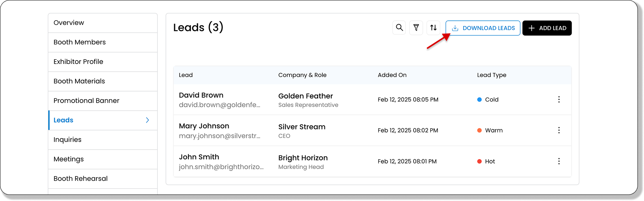
Task: Open the Booth Members section
Action: tap(80, 42)
